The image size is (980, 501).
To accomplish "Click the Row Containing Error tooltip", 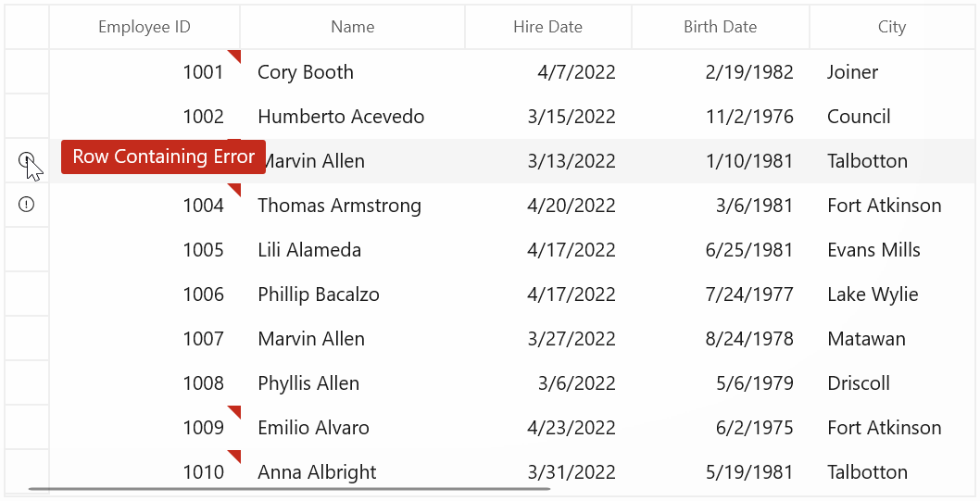I will [164, 157].
